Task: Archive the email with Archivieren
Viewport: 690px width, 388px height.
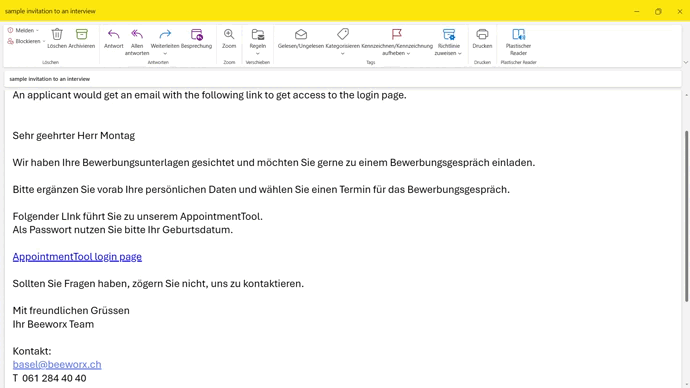Action: [x=82, y=38]
